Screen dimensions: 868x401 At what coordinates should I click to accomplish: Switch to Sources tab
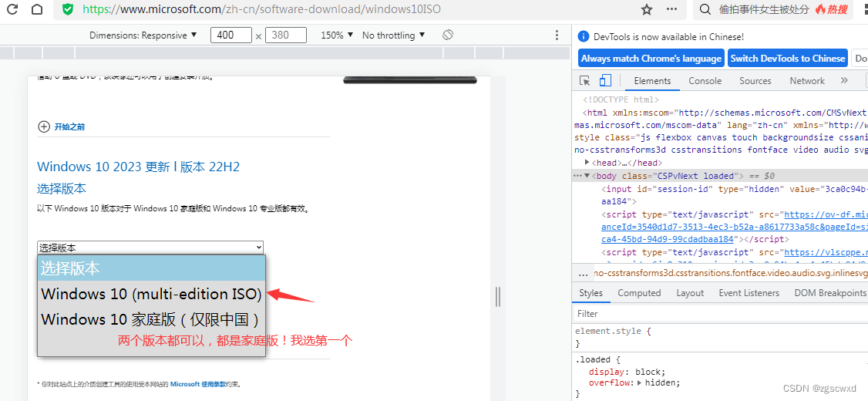755,81
